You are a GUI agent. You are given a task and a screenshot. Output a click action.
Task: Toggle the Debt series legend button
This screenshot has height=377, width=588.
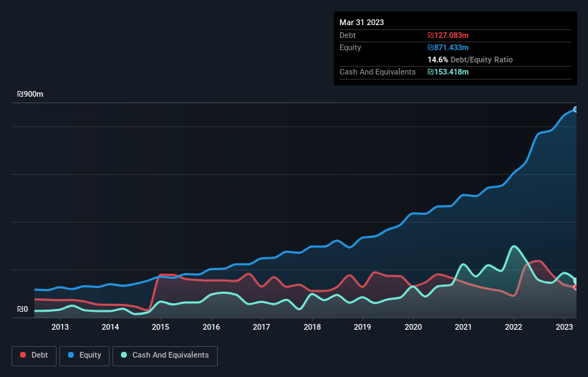(x=33, y=355)
